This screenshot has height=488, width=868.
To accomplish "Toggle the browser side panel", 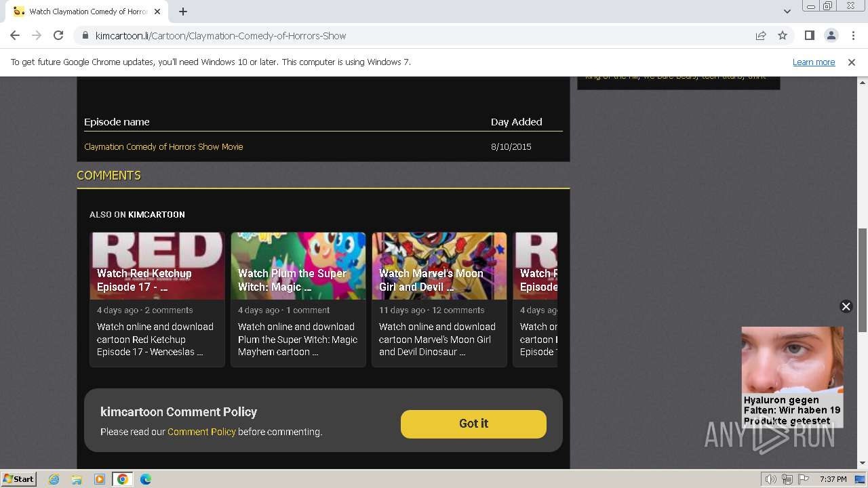I will pos(809,35).
